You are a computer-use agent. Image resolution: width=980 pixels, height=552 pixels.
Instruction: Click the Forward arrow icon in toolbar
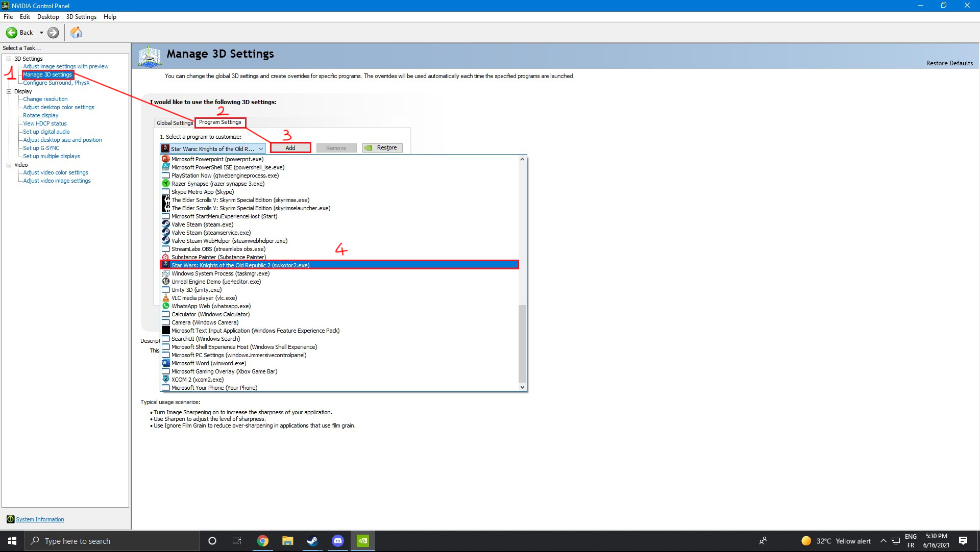53,33
